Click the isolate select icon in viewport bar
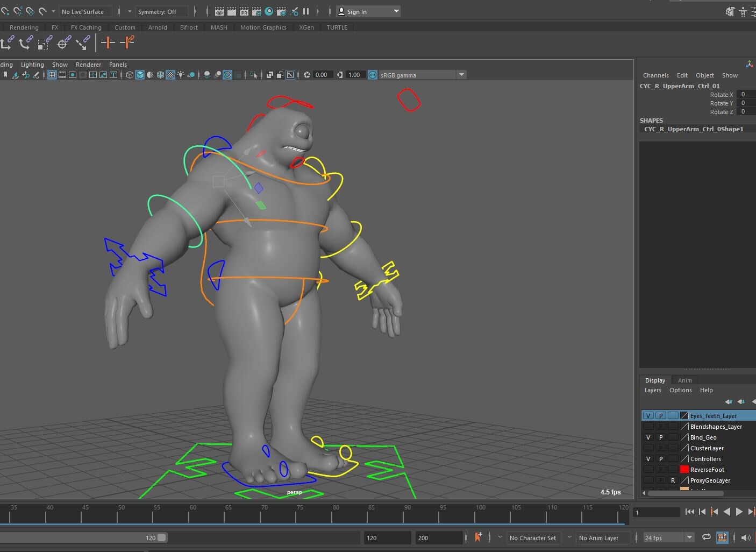The width and height of the screenshot is (756, 552). coord(254,75)
